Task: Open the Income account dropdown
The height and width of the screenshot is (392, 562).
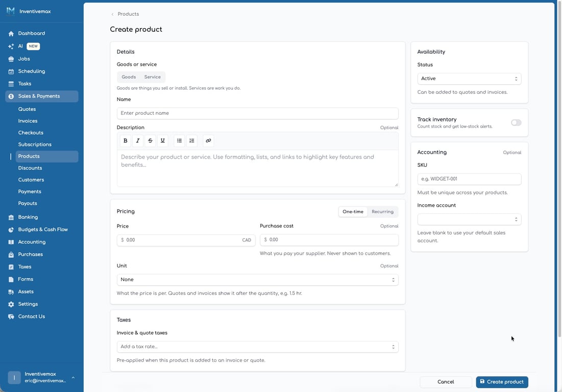Action: pyautogui.click(x=469, y=219)
